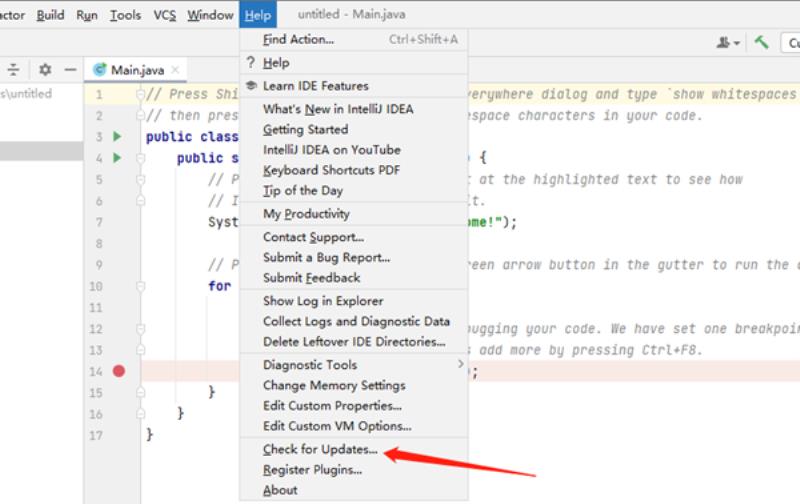Click the fold end marker on line 15
The image size is (800, 504).
(141, 392)
